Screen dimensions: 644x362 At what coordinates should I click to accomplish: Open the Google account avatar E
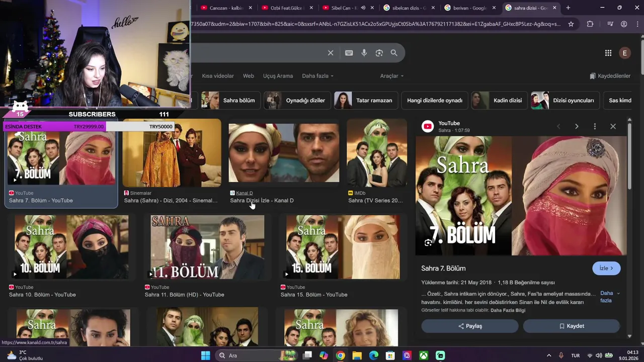pos(625,53)
